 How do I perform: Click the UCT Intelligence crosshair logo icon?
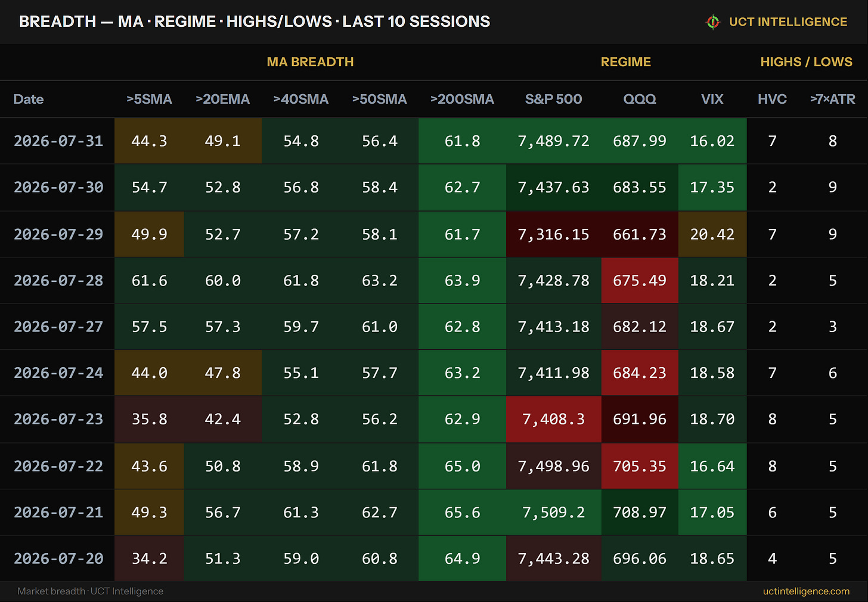[x=713, y=22]
